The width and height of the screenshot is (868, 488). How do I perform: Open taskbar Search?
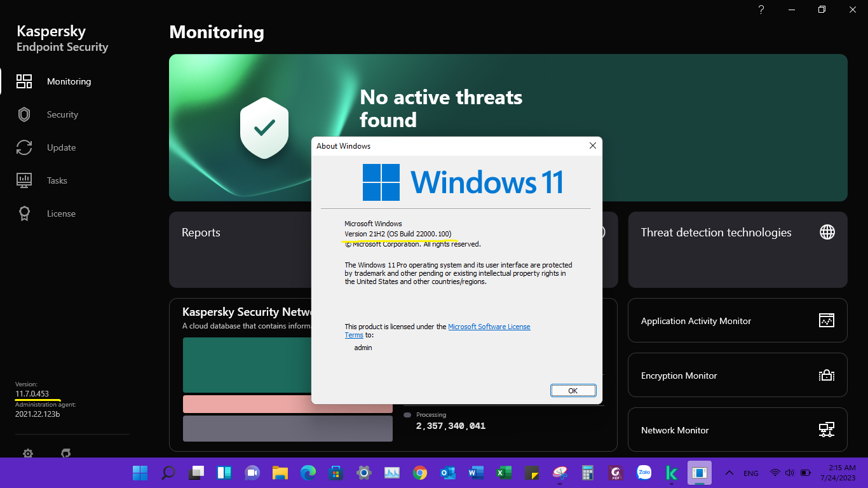click(x=168, y=473)
